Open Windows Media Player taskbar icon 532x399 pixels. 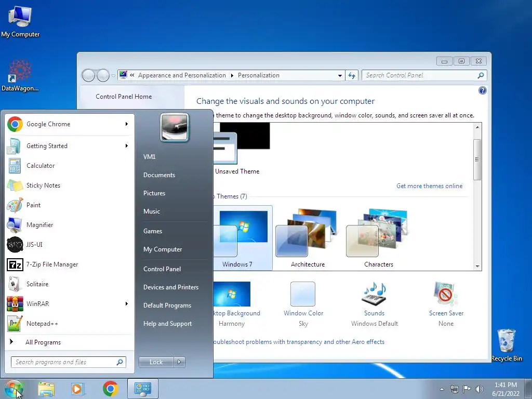click(78, 389)
